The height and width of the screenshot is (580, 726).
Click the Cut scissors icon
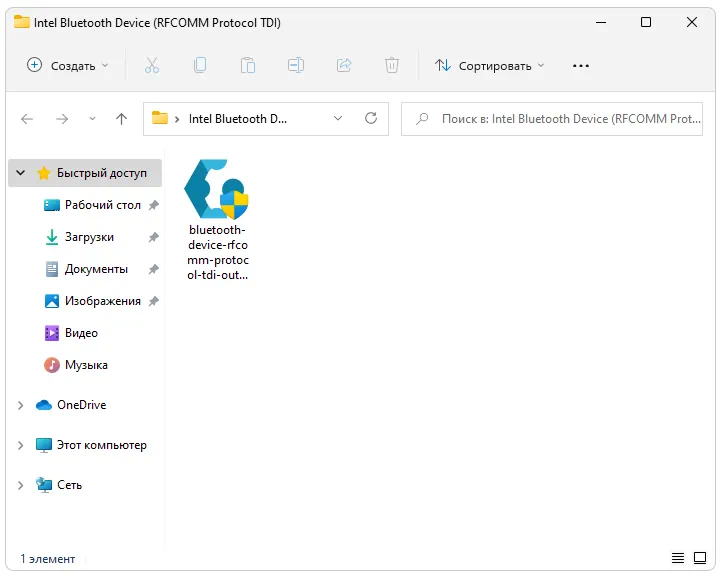152,65
